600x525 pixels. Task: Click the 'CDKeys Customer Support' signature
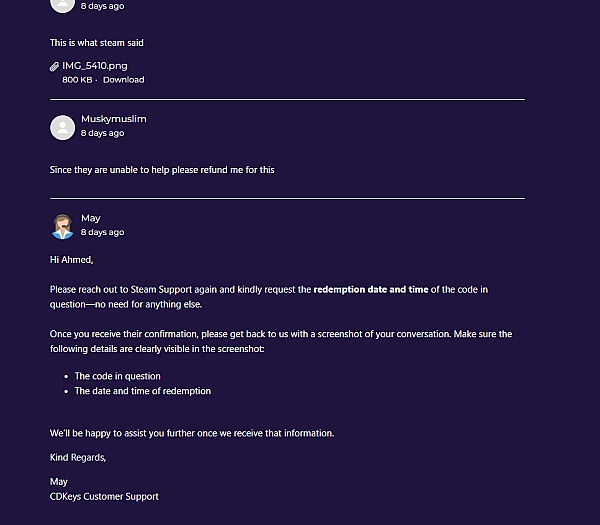104,496
